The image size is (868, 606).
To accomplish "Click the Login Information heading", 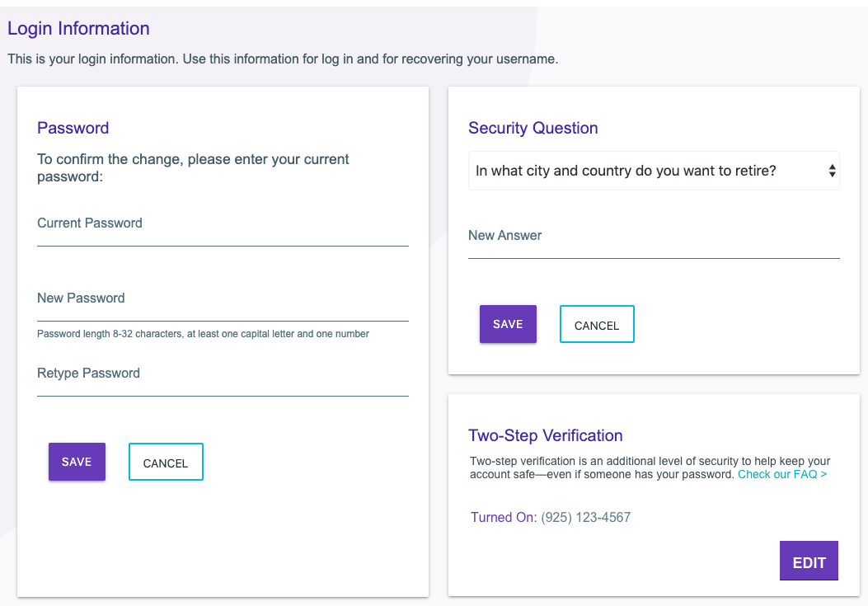I will point(78,28).
